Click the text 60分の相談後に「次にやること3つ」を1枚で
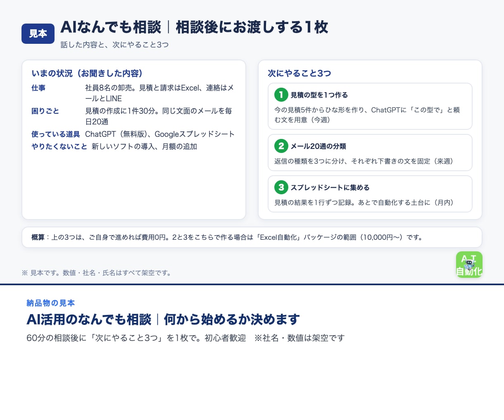Viewport: 504px width, 420px height. [111, 338]
